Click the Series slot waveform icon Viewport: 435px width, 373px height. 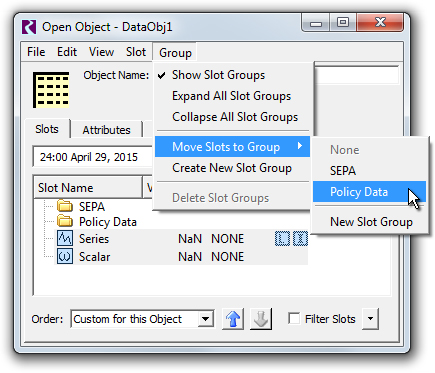click(x=65, y=238)
